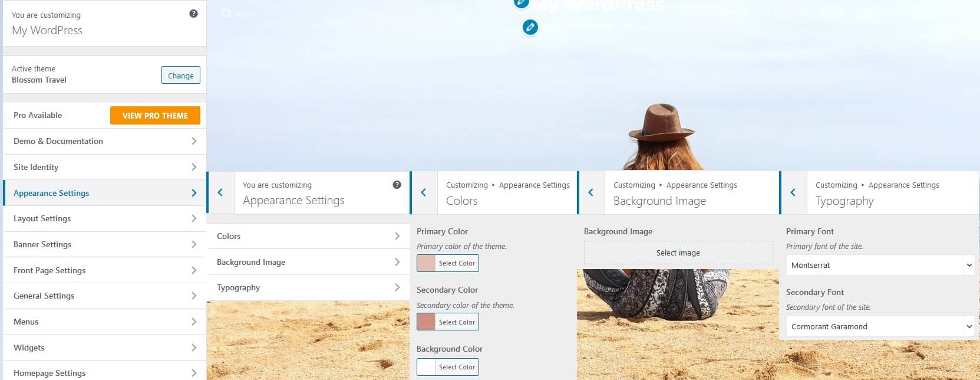
Task: Open the Typography sub-section
Action: pyautogui.click(x=308, y=287)
